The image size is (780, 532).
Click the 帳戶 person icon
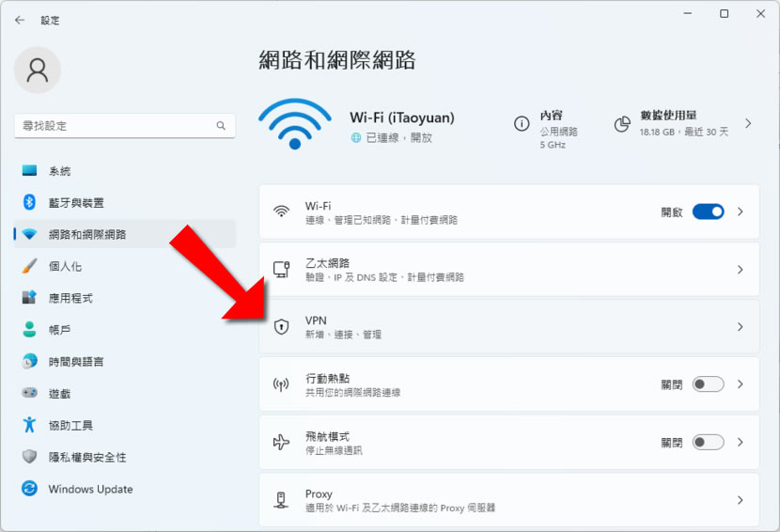pos(29,329)
